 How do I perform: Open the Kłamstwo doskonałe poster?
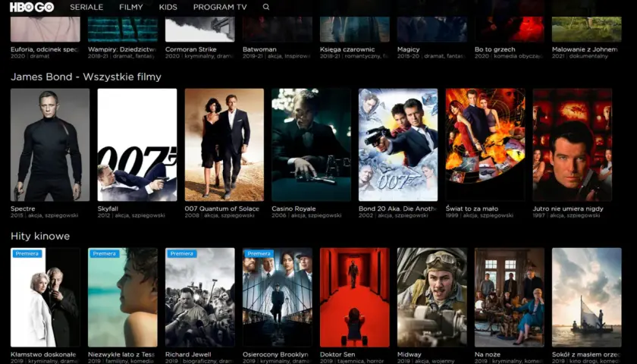tap(45, 297)
